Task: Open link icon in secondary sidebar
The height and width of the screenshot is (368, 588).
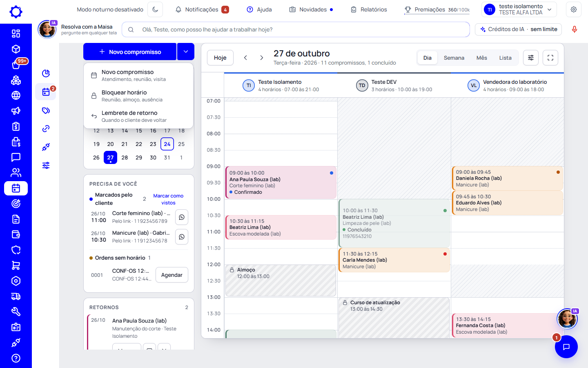Action: 46,129
